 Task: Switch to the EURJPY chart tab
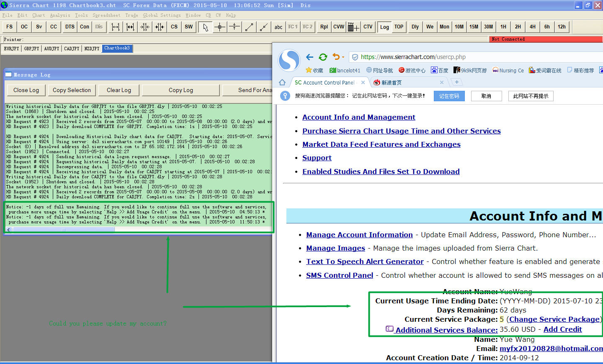[12, 49]
